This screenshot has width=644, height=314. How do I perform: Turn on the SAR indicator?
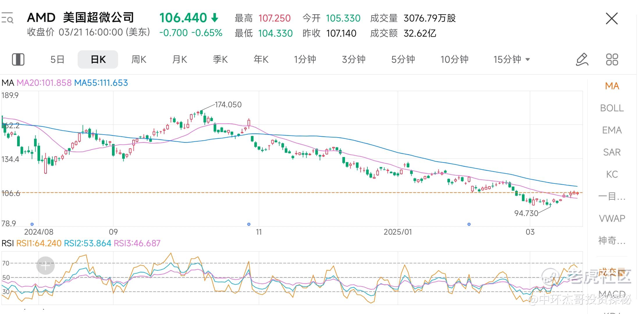[x=612, y=152]
